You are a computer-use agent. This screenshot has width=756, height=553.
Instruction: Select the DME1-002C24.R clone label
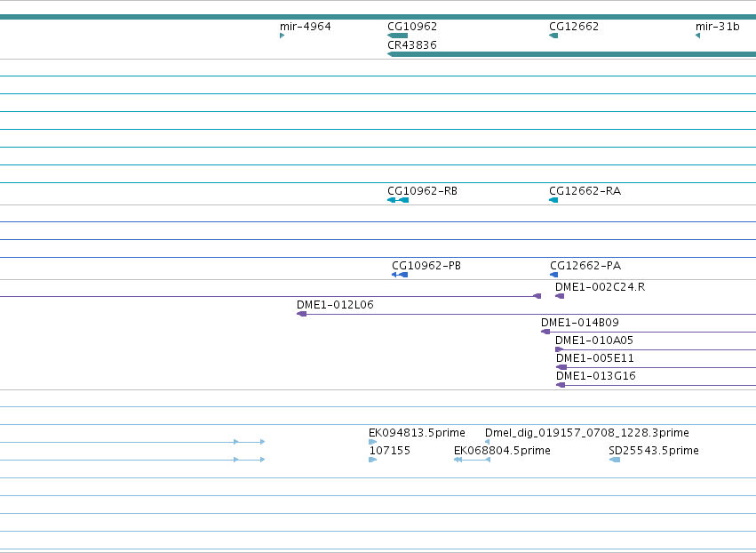click(x=600, y=286)
